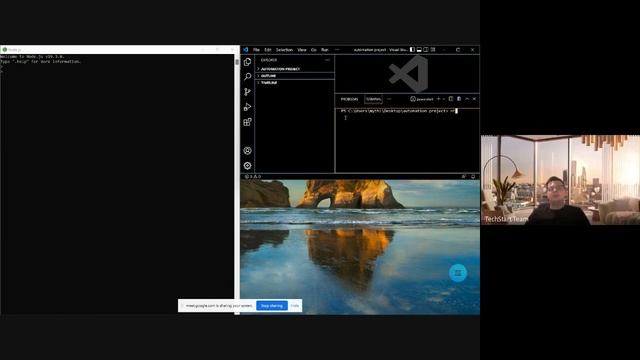640x360 pixels.
Task: Kill the terminal with the trash icon
Action: pos(459,99)
